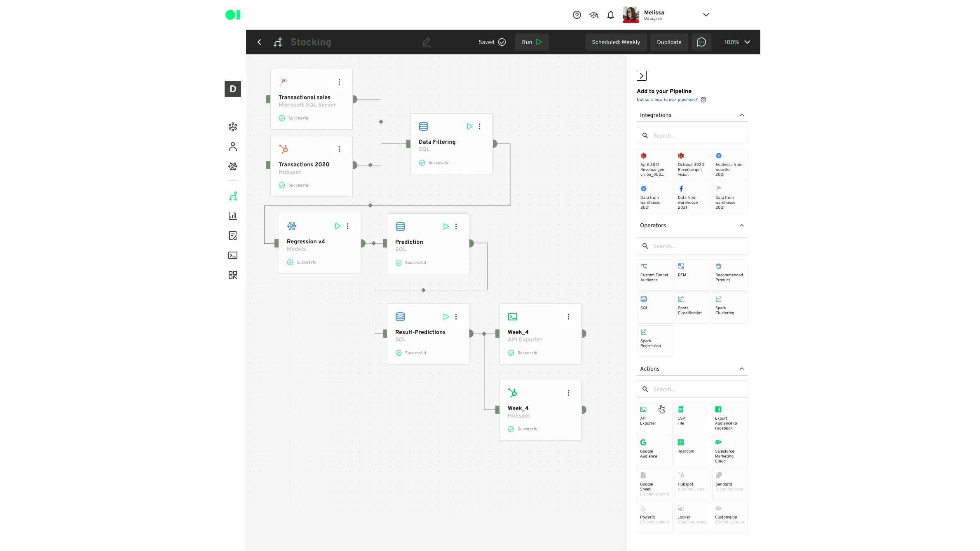The width and height of the screenshot is (980, 551).
Task: Collapse the side panel with the arrow toggle
Action: [642, 76]
